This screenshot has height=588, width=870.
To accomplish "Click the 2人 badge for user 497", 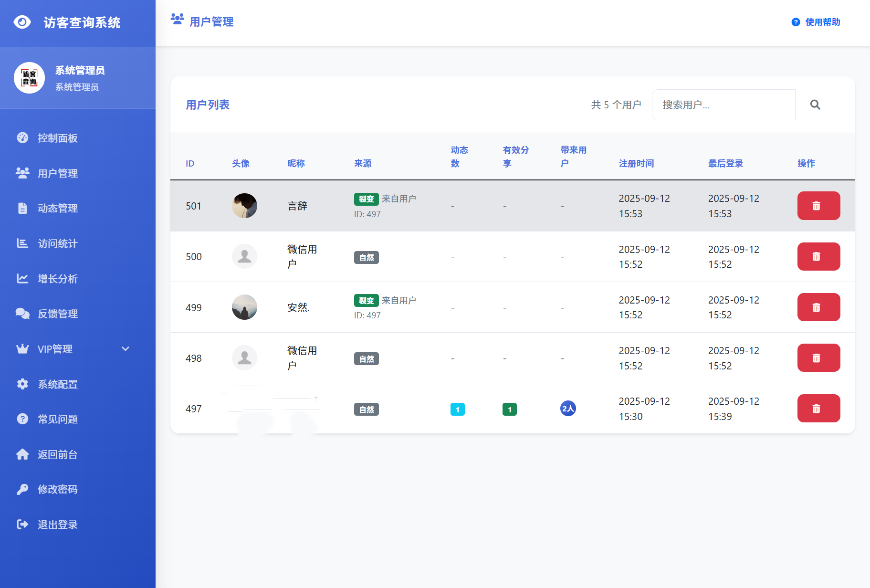I will coord(568,409).
